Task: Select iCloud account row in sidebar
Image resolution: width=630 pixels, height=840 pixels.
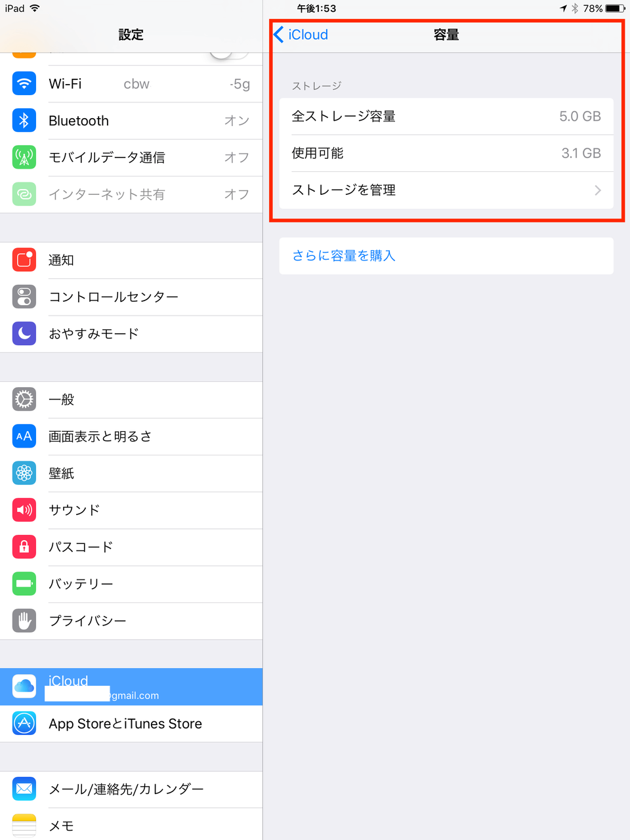Action: (131, 687)
